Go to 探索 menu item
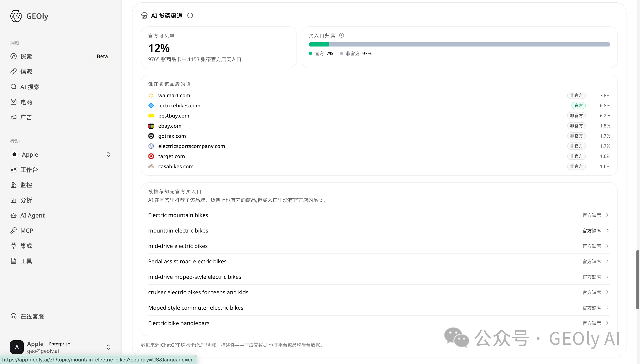The width and height of the screenshot is (640, 364). tap(60, 56)
